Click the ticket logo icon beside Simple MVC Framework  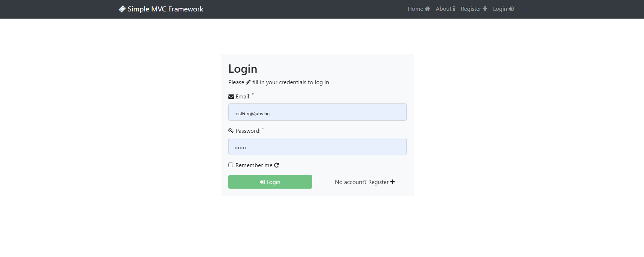click(x=122, y=9)
